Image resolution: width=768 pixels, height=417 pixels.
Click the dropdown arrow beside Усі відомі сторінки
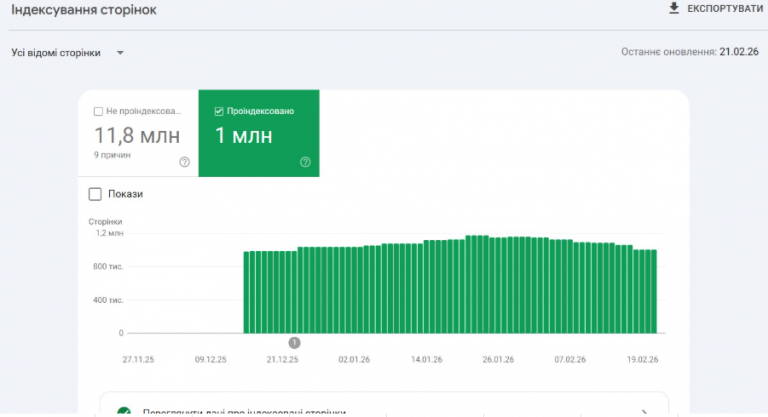click(120, 53)
